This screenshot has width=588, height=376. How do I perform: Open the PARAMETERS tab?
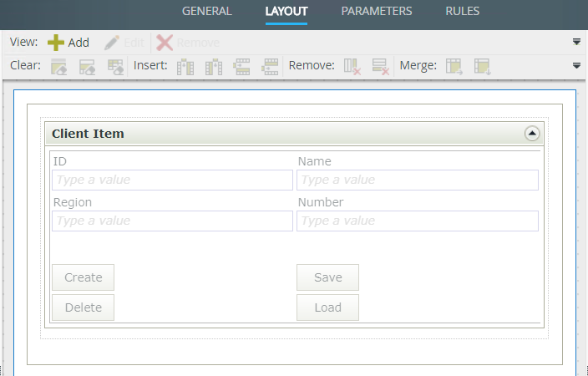point(377,11)
